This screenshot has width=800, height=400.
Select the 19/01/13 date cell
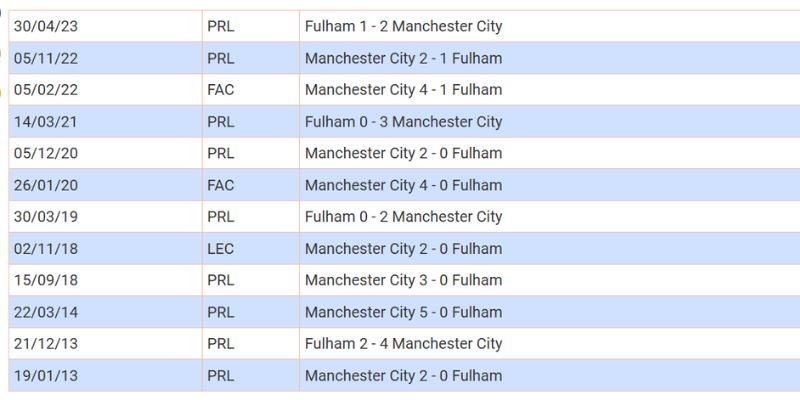[46, 376]
